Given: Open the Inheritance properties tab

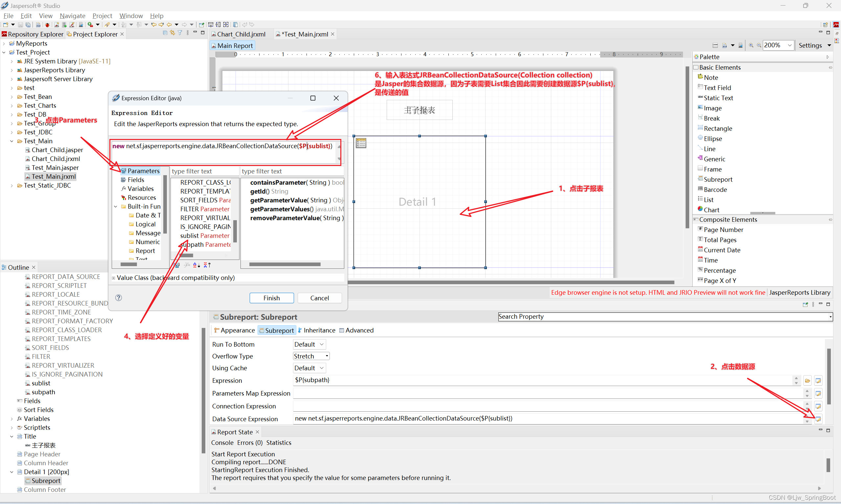Looking at the screenshot, I should tap(316, 330).
